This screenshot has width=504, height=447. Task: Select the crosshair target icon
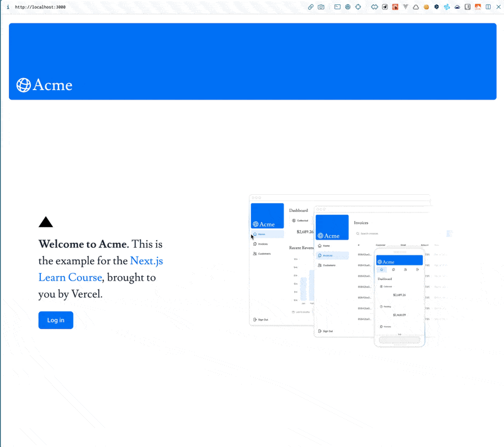[358, 7]
